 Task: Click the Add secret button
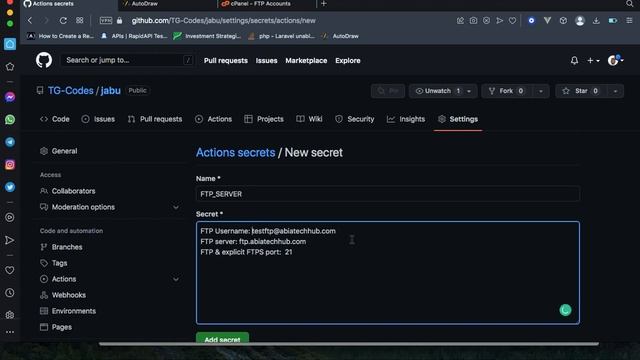[222, 339]
